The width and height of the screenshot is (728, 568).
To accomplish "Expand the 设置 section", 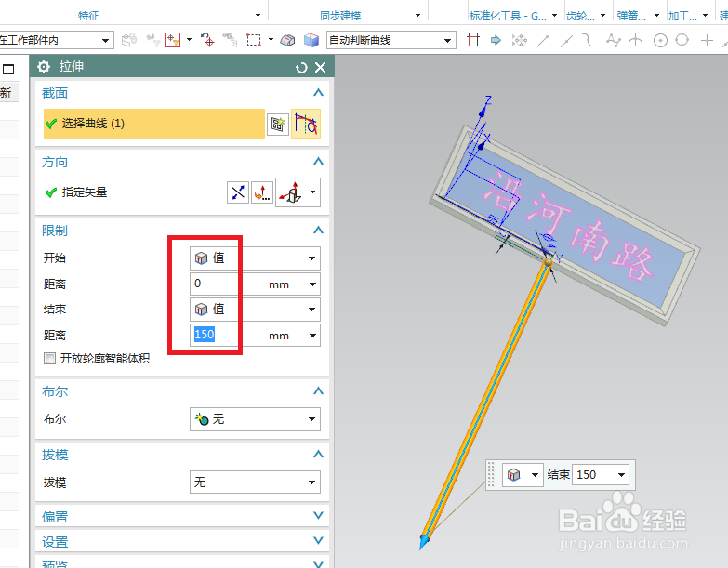I will (x=318, y=541).
